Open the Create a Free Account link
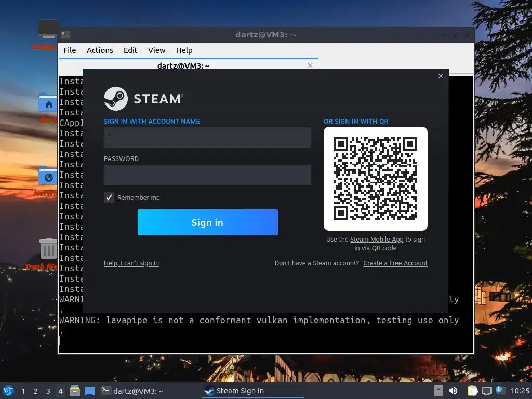 click(x=395, y=263)
